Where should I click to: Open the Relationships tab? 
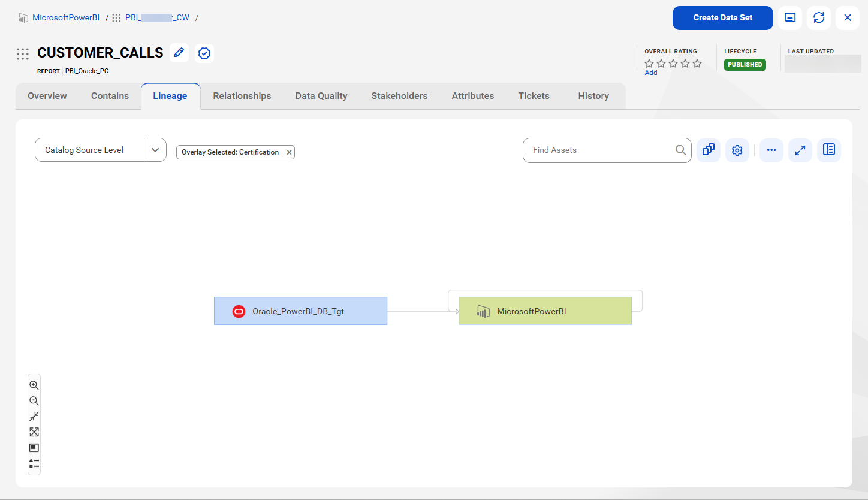point(242,96)
